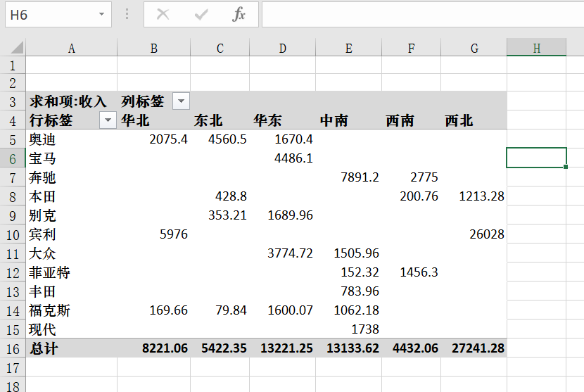Select column F header
This screenshot has width=584, height=392.
coord(411,48)
